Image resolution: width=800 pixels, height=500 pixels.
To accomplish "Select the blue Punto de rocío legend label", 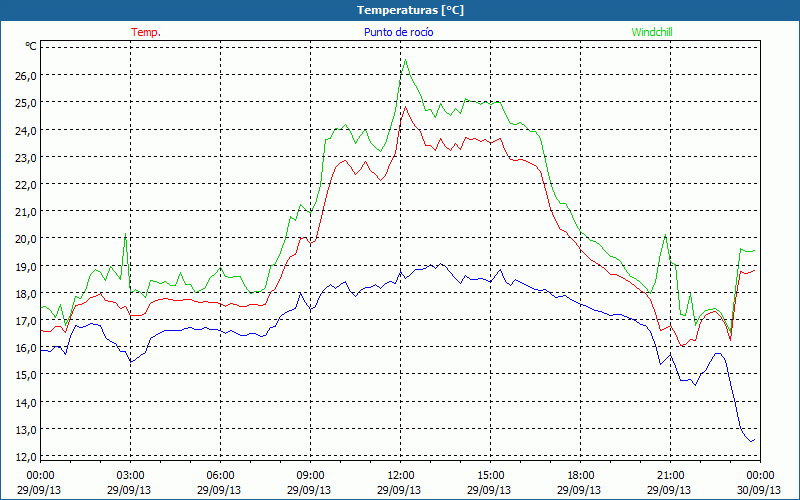I will tap(398, 32).
